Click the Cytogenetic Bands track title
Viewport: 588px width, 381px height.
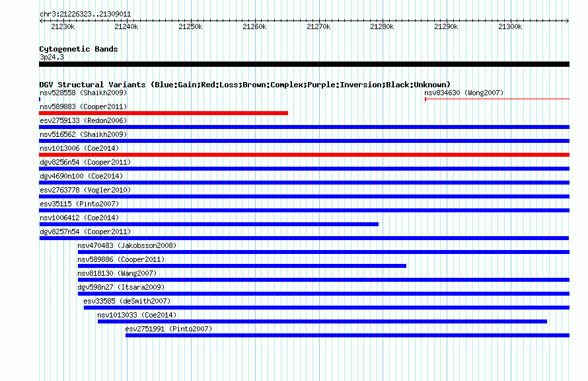point(79,49)
